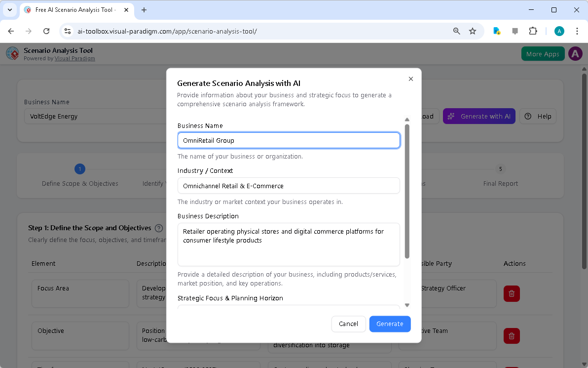Select step 1 Define Scope & Objectives
588x368 pixels.
[80, 169]
